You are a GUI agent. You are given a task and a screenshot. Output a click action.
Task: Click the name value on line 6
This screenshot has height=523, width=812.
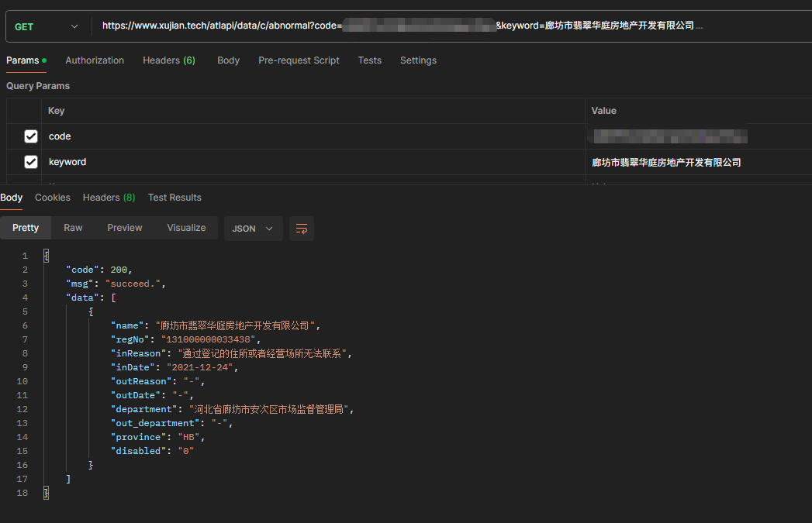[x=236, y=325]
